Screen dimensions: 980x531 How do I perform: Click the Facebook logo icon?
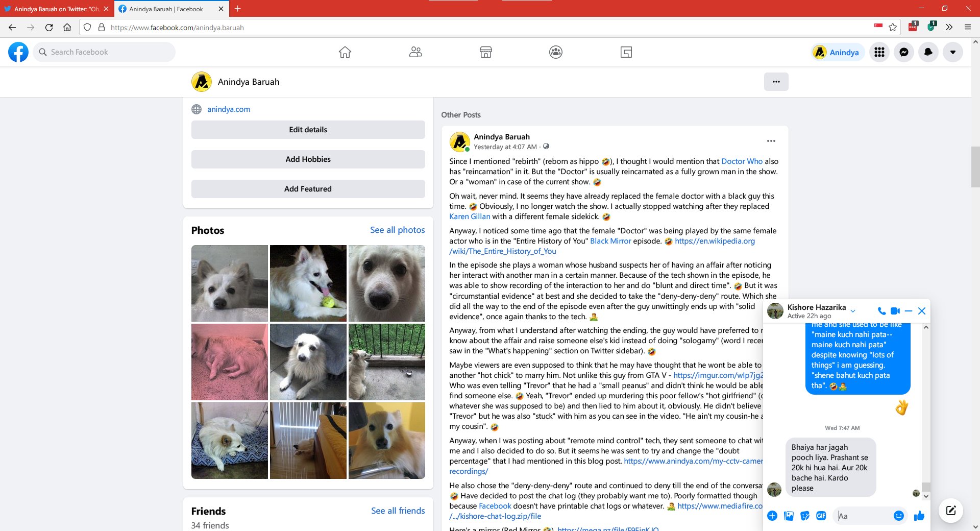pos(18,52)
